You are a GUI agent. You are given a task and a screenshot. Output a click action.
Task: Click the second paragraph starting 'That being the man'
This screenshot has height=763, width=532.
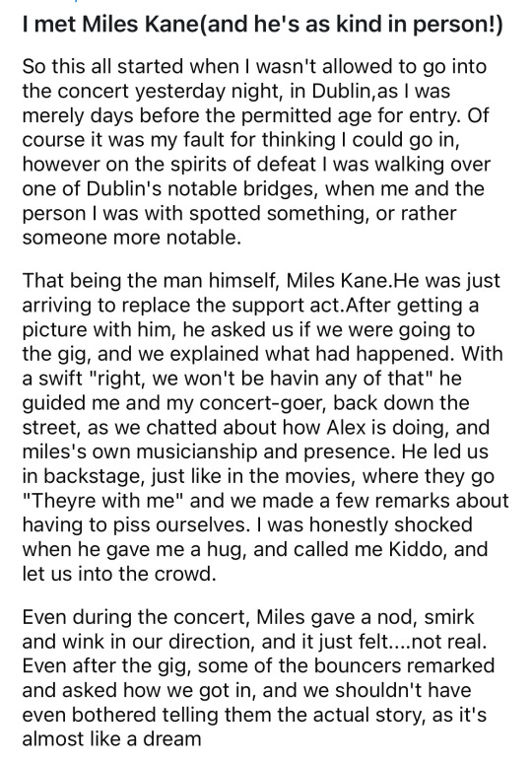(266, 427)
